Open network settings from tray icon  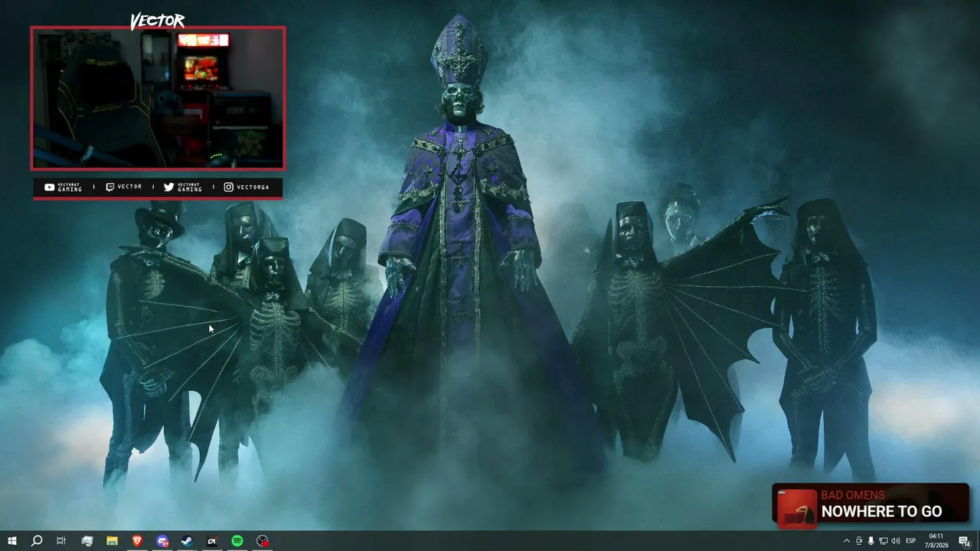(x=884, y=541)
